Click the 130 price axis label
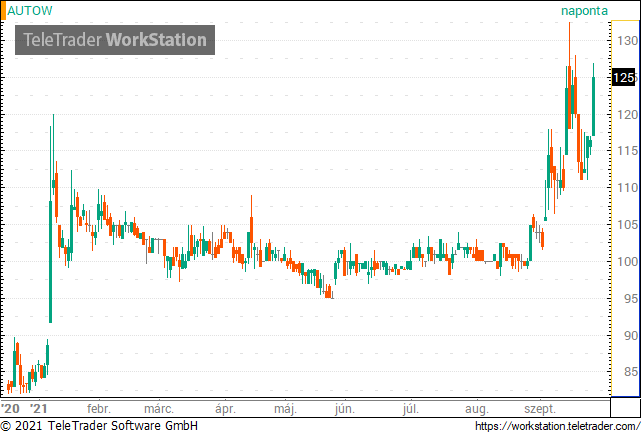Screen dimensions: 641x435 click(x=628, y=40)
